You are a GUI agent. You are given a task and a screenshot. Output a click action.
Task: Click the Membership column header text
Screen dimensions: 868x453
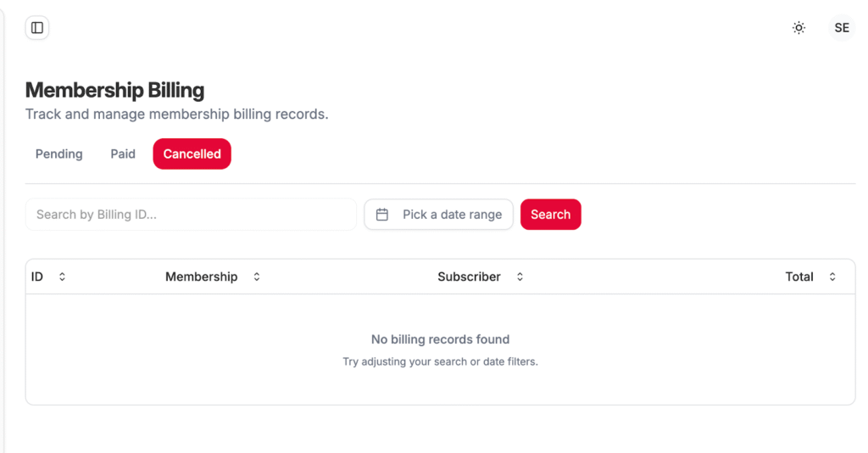pos(201,277)
